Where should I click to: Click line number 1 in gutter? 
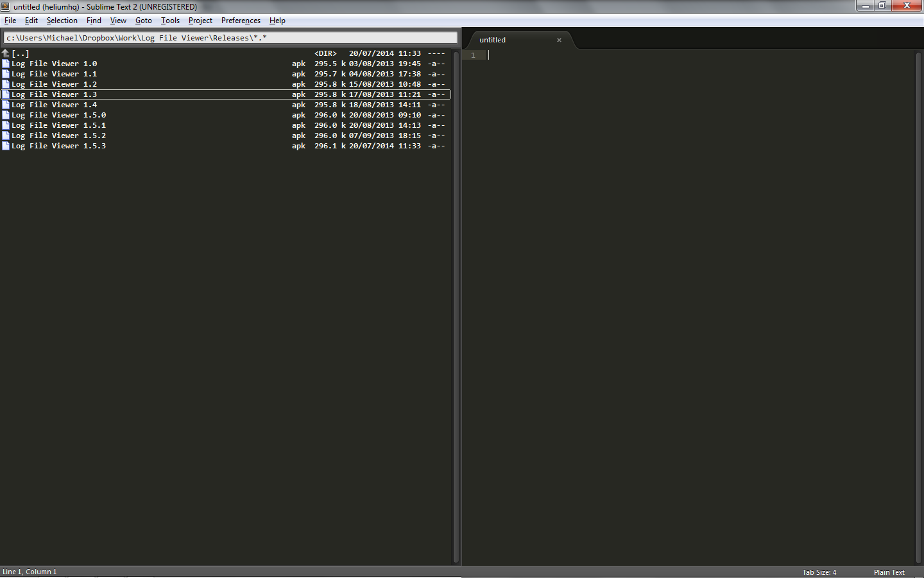point(474,55)
